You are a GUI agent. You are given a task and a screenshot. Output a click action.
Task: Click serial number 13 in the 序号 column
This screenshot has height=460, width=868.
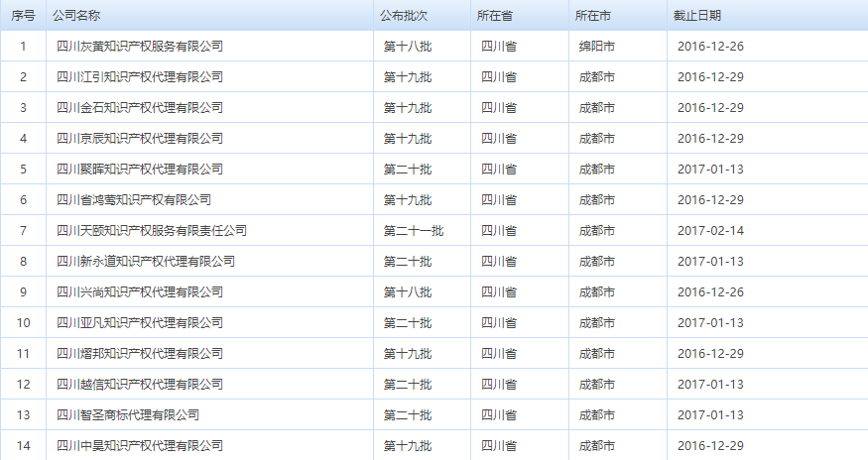coord(23,414)
